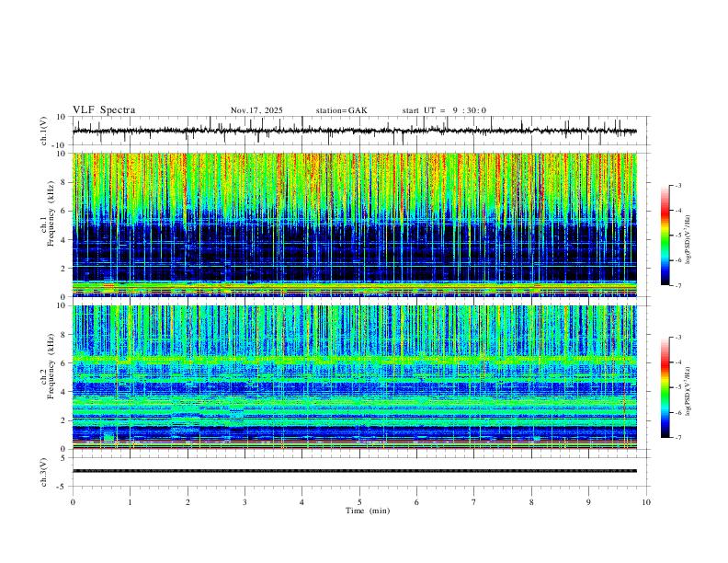728x563 pixels.
Task: Click the "ch.3(V)" axis label
Action: coord(44,472)
